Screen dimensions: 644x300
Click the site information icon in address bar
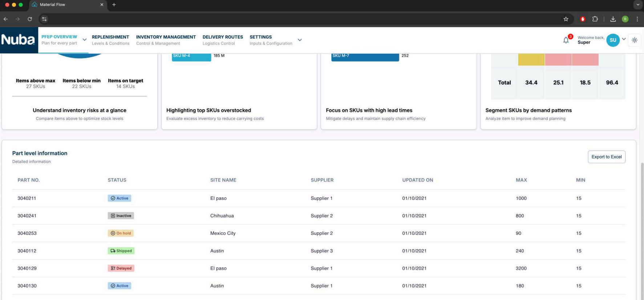(x=44, y=19)
